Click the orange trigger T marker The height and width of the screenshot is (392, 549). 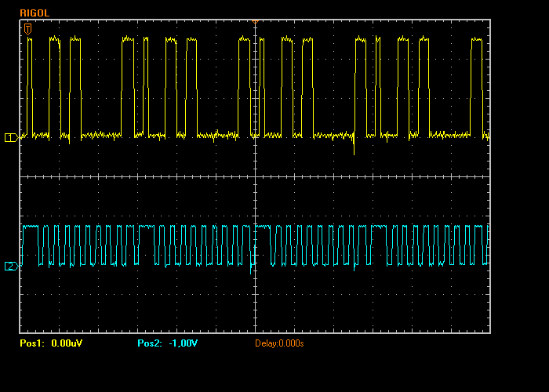(27, 29)
